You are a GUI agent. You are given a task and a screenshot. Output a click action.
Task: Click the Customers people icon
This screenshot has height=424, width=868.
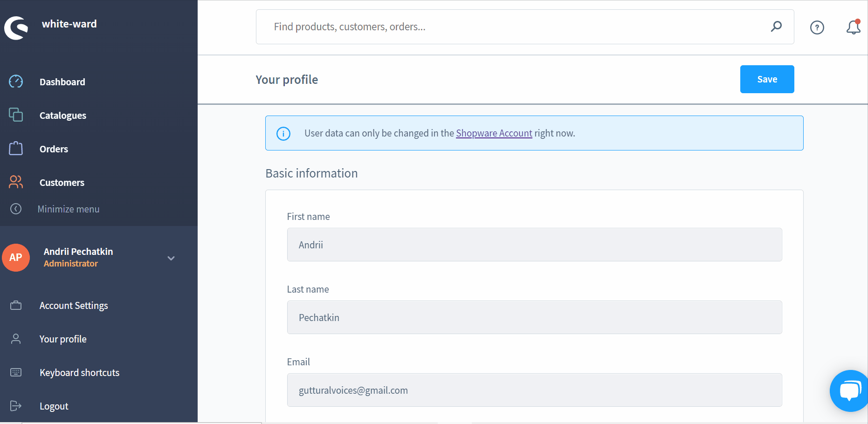[x=16, y=182]
